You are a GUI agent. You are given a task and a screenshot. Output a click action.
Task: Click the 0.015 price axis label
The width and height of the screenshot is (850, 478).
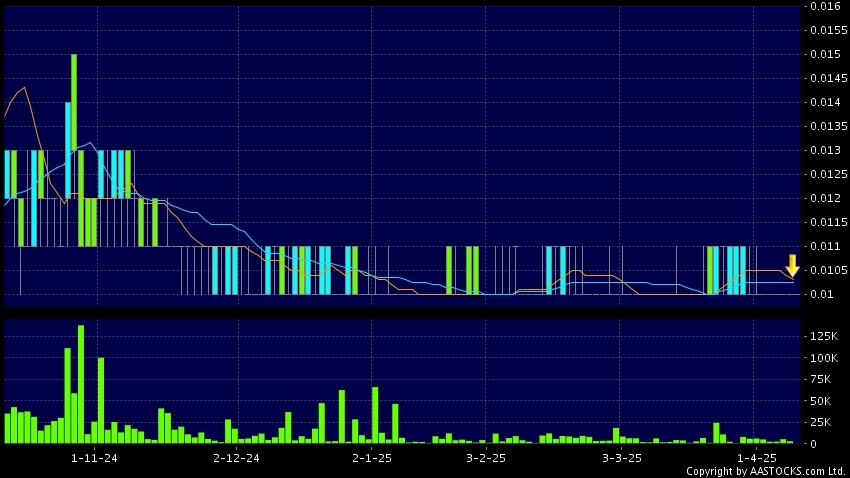point(825,54)
